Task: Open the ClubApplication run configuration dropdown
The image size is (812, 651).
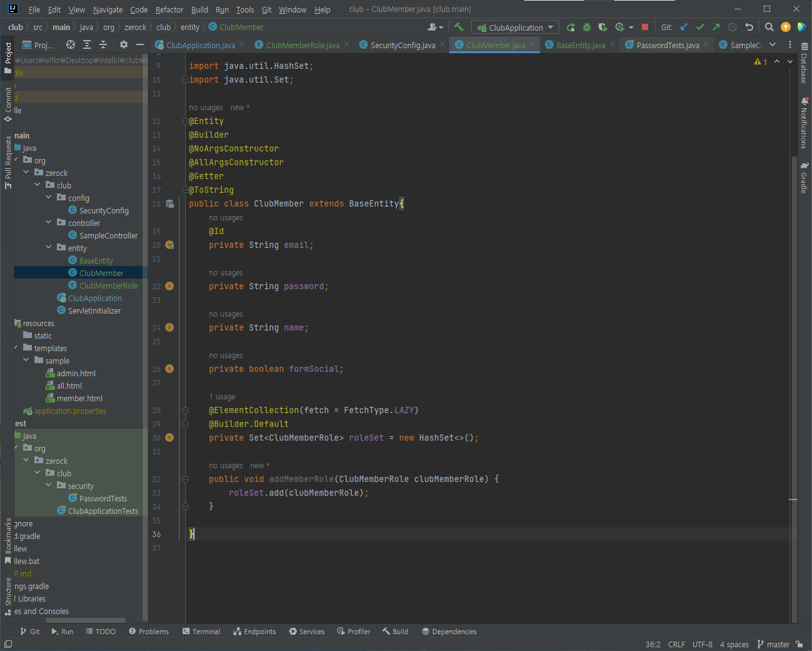Action: tap(515, 27)
